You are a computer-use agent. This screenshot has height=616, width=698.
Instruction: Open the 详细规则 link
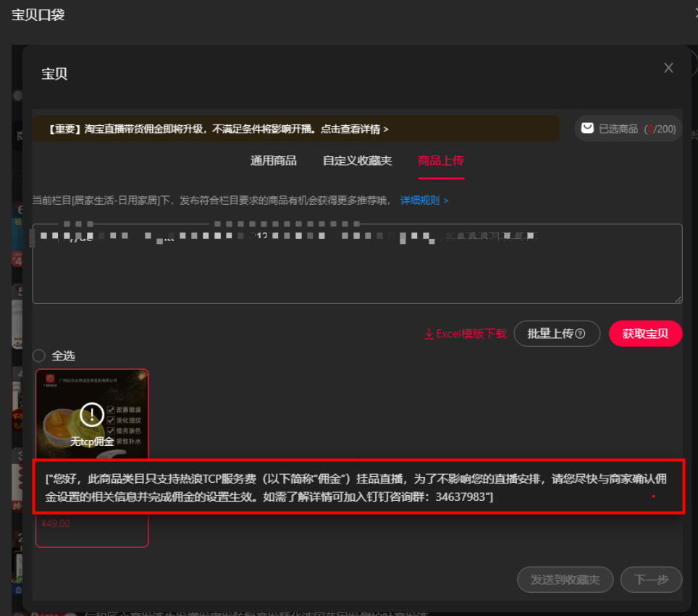[x=424, y=201]
